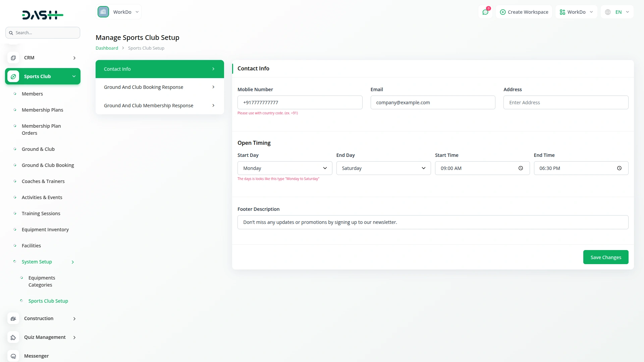Click the Create Workspace button
This screenshot has height=362, width=644.
click(524, 12)
